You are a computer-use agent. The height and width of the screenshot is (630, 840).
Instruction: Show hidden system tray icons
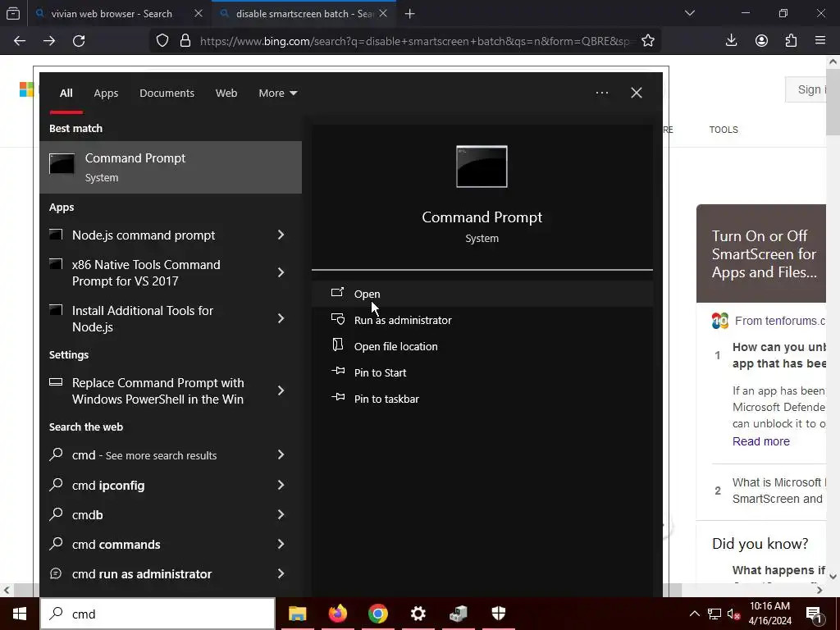(x=694, y=614)
